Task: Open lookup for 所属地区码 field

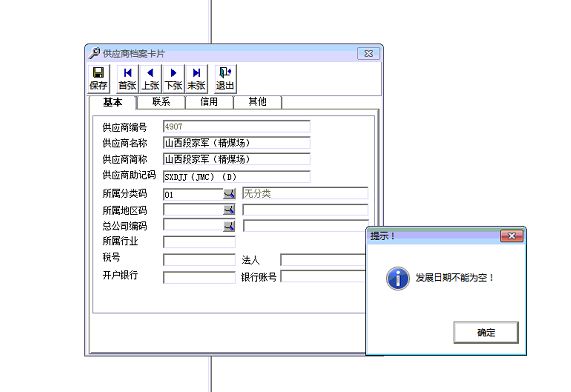Action: point(229,210)
